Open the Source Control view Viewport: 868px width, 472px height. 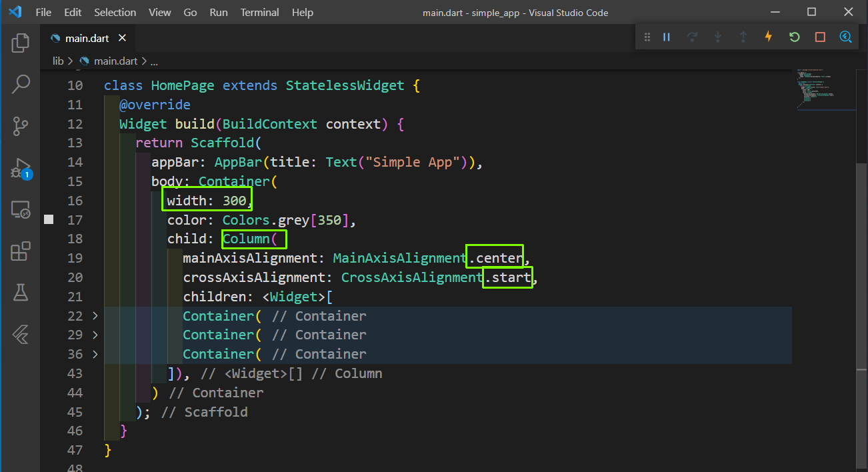(x=21, y=126)
